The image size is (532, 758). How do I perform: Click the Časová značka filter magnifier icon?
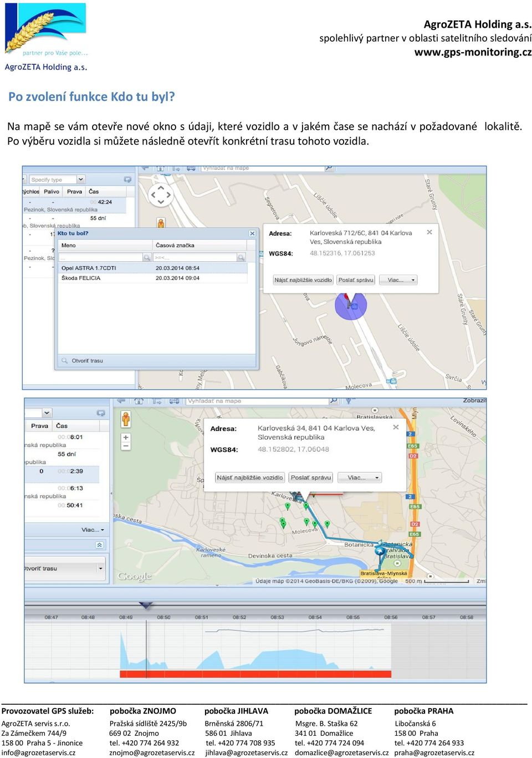241,258
